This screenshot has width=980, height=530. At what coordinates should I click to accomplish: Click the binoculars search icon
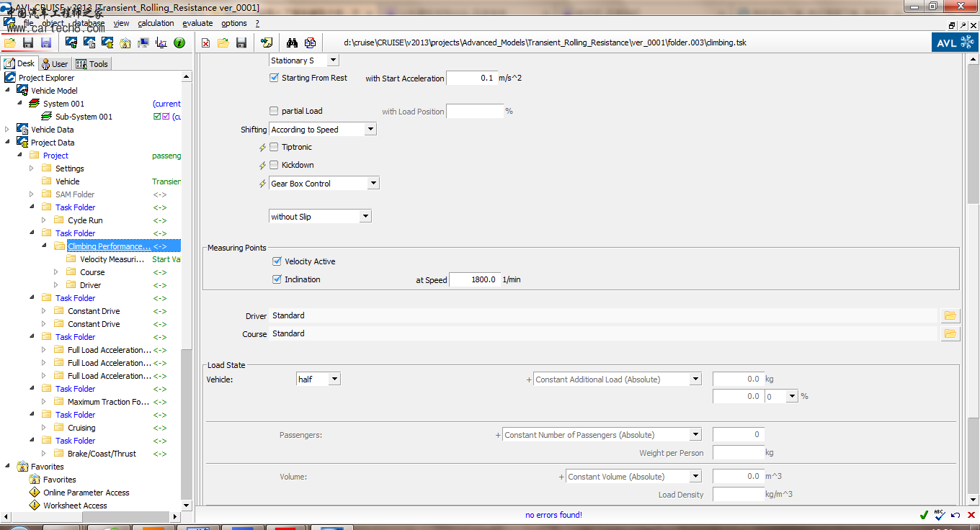[x=293, y=42]
